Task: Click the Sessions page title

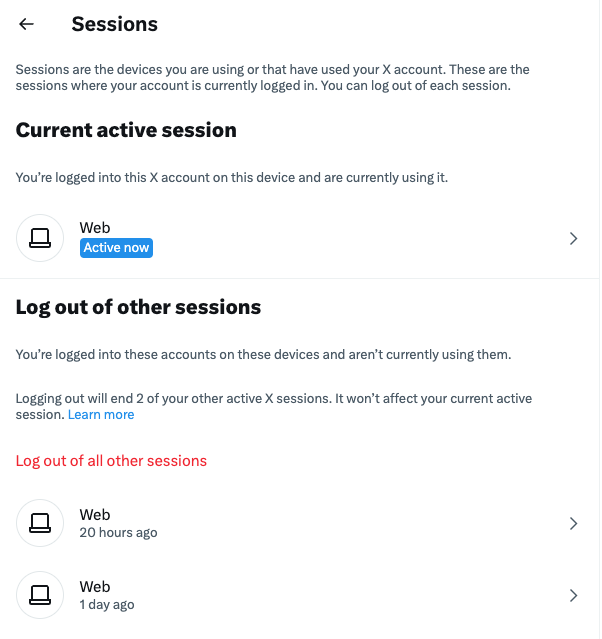Action: 114,24
